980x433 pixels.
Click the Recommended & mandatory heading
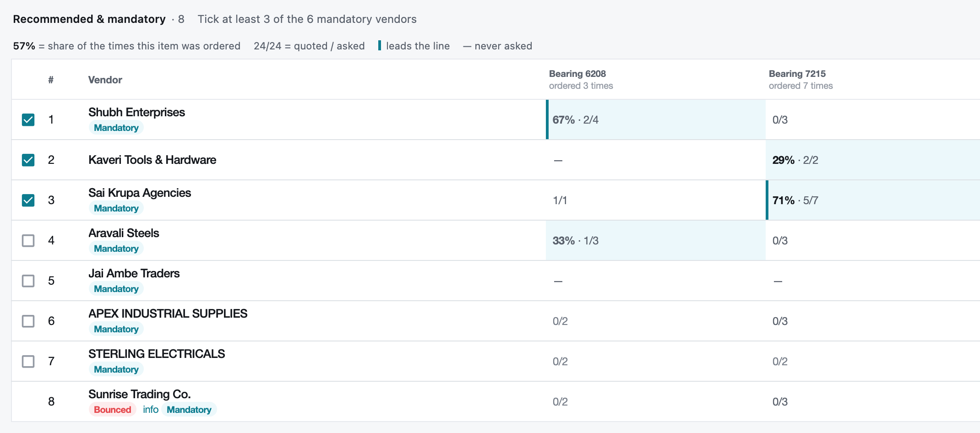pyautogui.click(x=89, y=19)
